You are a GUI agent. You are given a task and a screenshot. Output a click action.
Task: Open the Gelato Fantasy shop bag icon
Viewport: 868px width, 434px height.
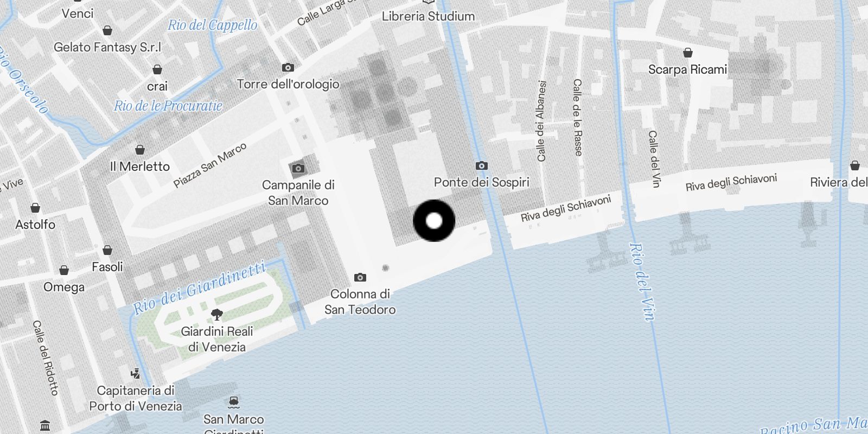click(x=107, y=30)
